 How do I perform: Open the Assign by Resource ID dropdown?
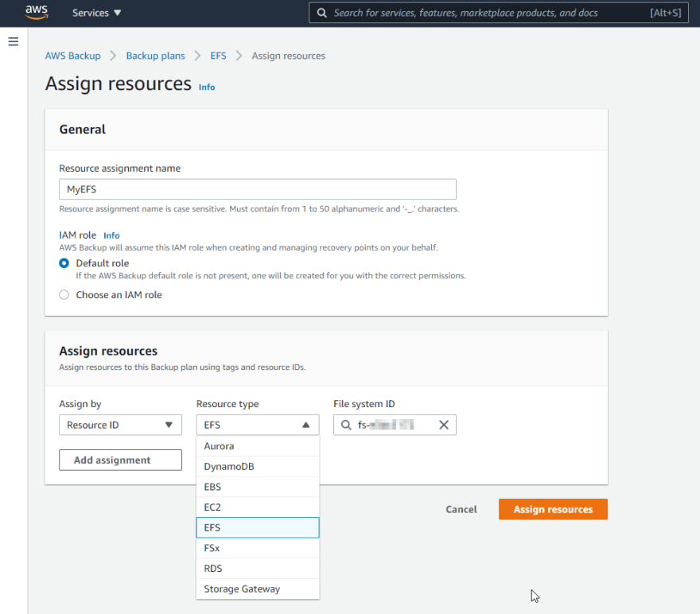coord(121,425)
